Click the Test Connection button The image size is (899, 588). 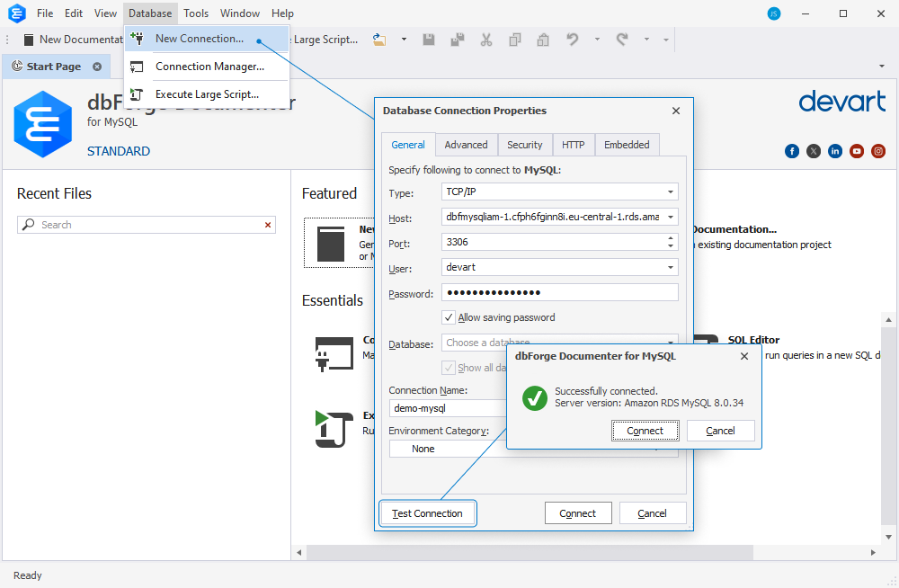427,513
